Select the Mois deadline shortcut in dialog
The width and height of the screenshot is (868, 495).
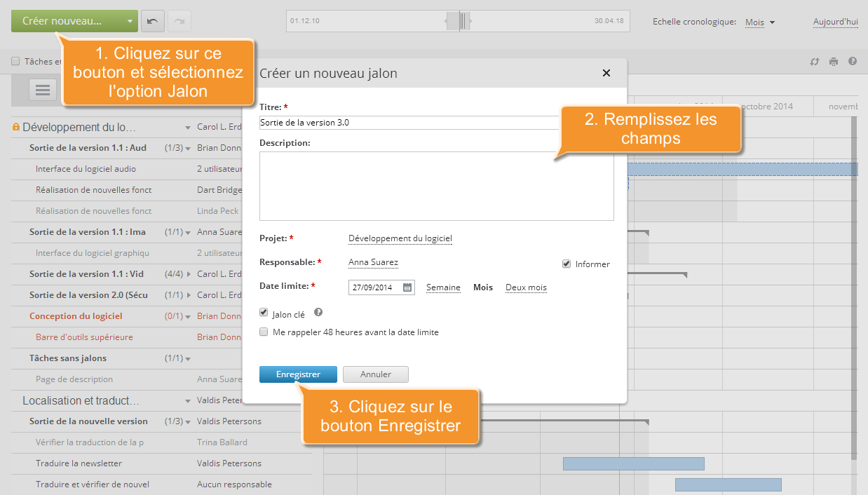[483, 287]
